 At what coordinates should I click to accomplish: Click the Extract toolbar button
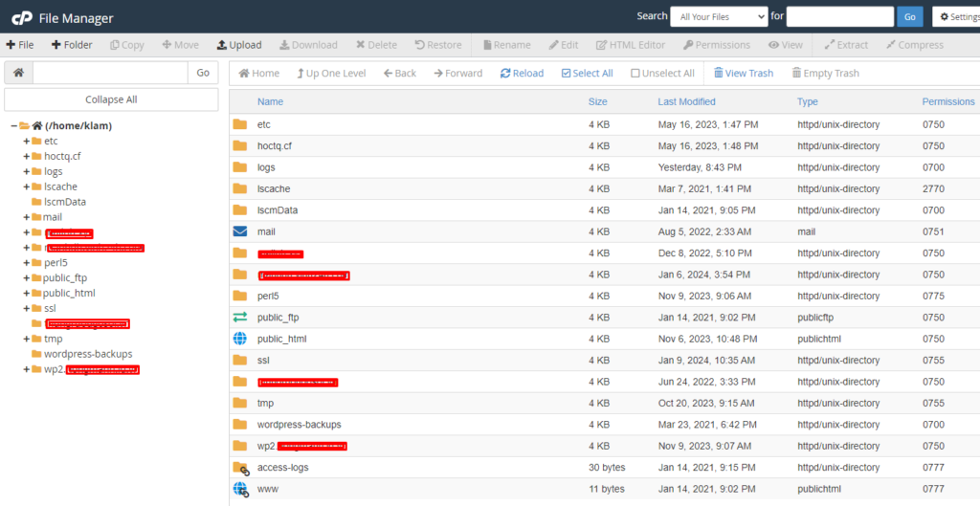(x=846, y=45)
